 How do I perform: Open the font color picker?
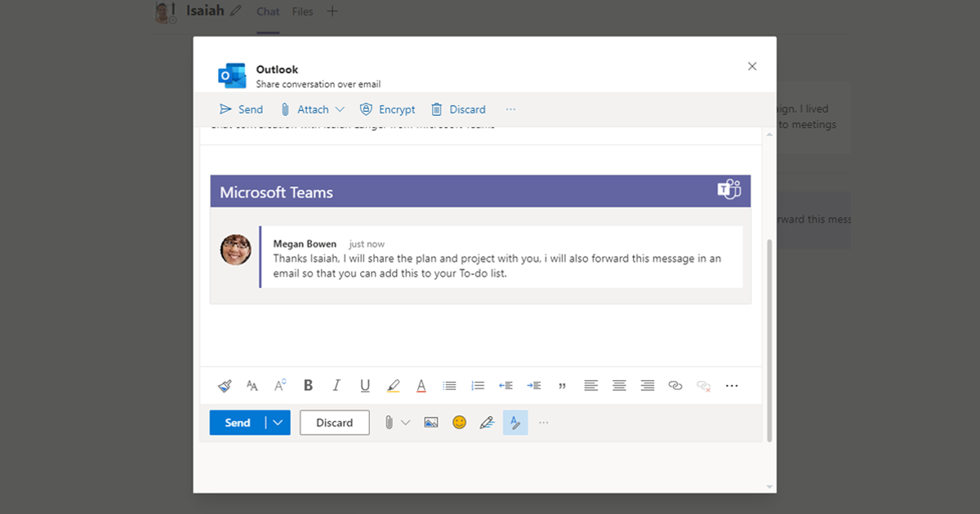point(421,385)
